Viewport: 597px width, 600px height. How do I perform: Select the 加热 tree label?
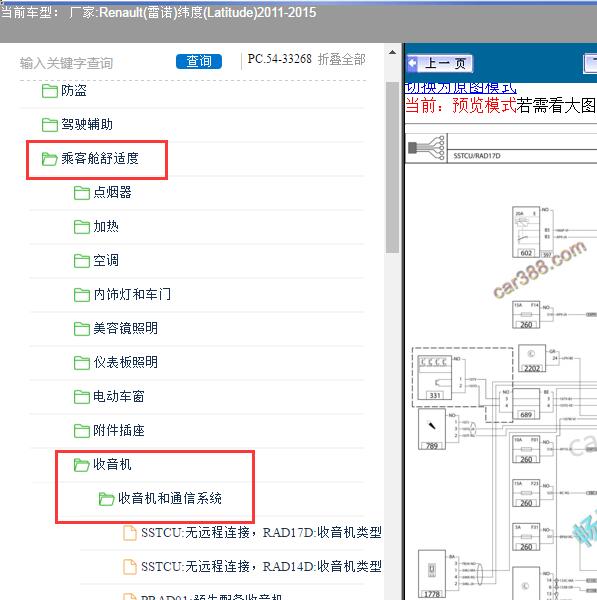(x=106, y=227)
